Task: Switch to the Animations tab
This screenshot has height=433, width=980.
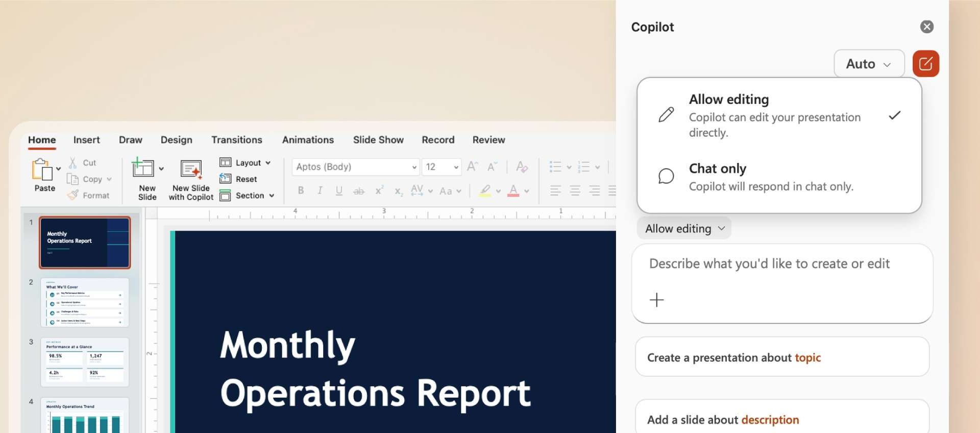Action: (x=308, y=140)
